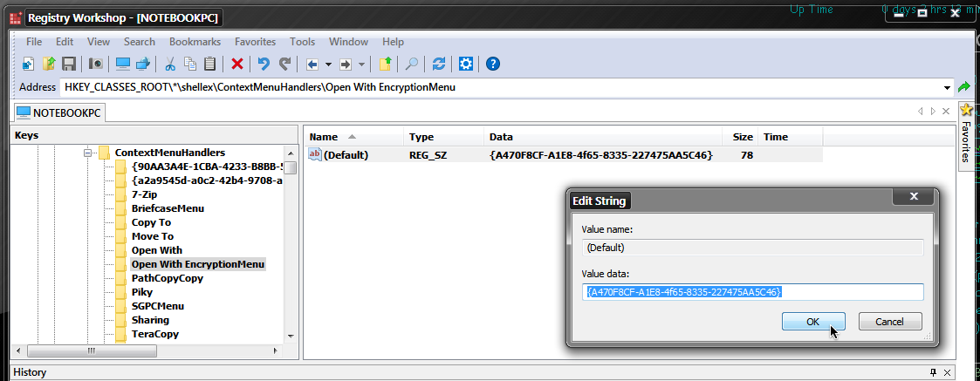Click the Copy toolbar icon
Viewport: 980px width, 381px height.
pos(190,64)
